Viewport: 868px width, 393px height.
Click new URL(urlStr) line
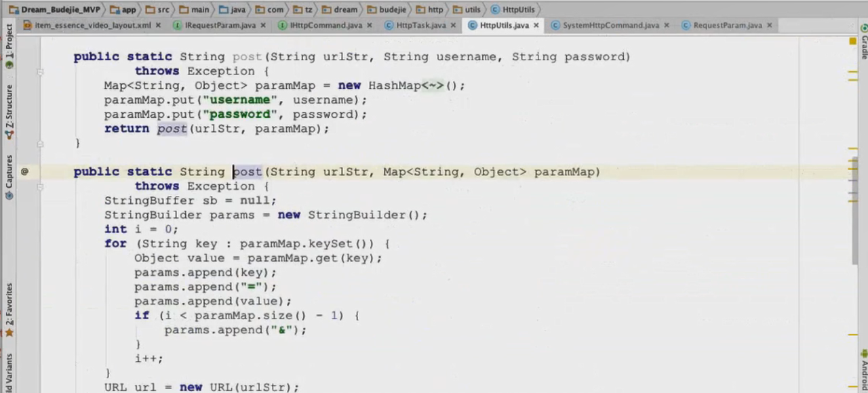point(201,387)
